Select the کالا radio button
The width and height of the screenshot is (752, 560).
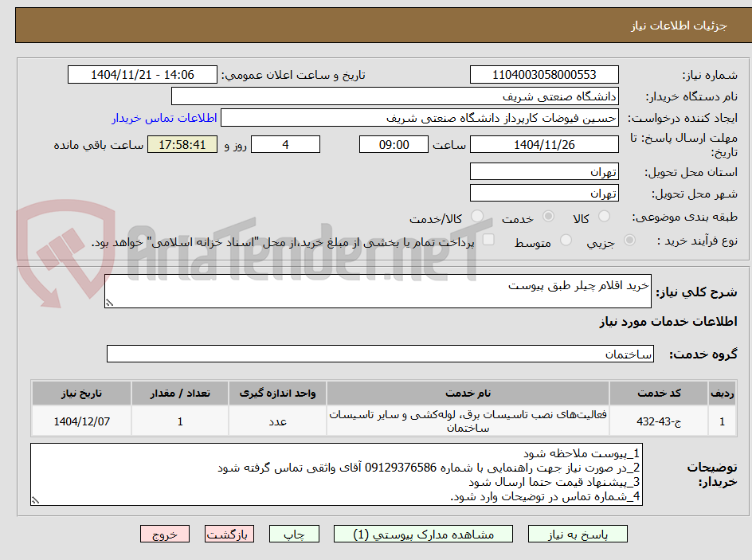click(604, 216)
